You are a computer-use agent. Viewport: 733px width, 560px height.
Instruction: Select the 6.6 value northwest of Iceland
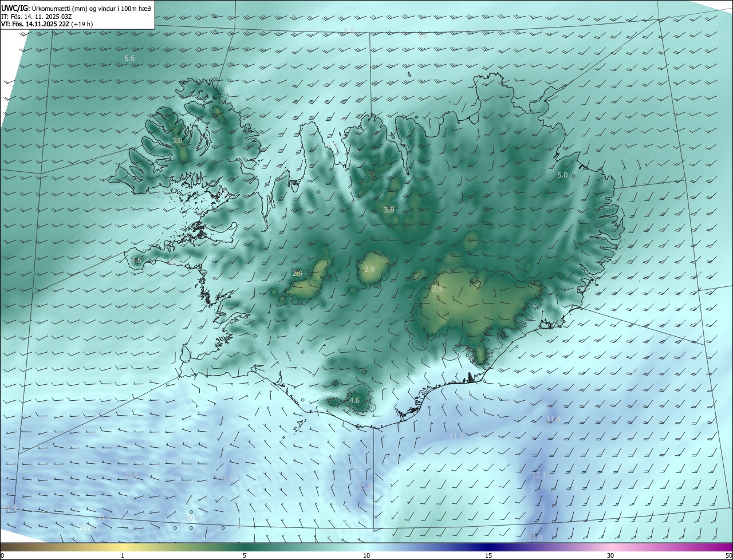pyautogui.click(x=129, y=58)
